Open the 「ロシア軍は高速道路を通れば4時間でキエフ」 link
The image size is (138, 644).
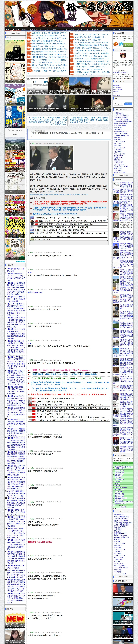(x=67, y=378)
